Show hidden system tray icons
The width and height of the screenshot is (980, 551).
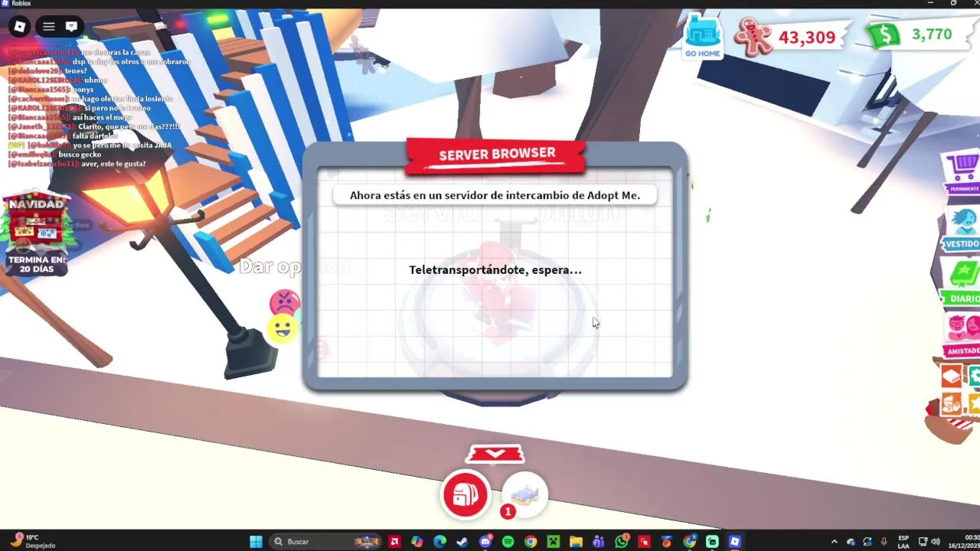tap(835, 542)
